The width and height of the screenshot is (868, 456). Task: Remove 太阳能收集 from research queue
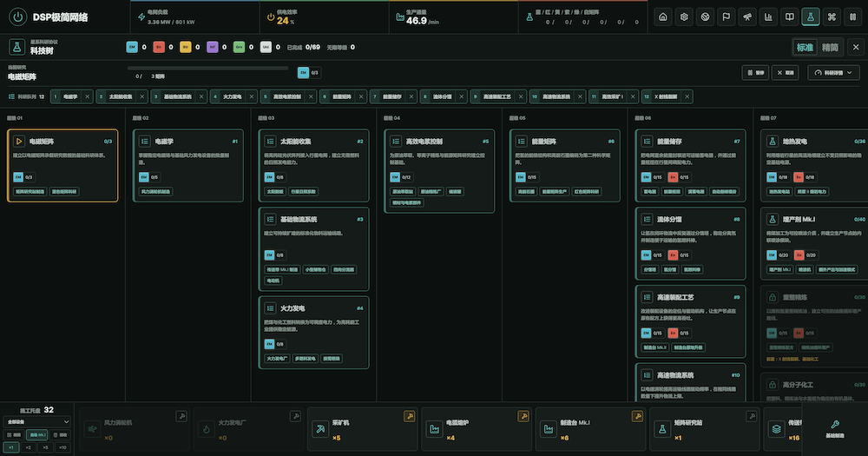[141, 96]
